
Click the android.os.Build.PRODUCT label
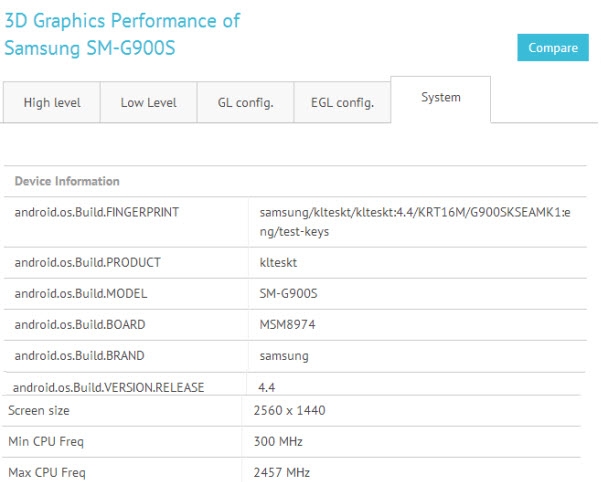pos(87,262)
